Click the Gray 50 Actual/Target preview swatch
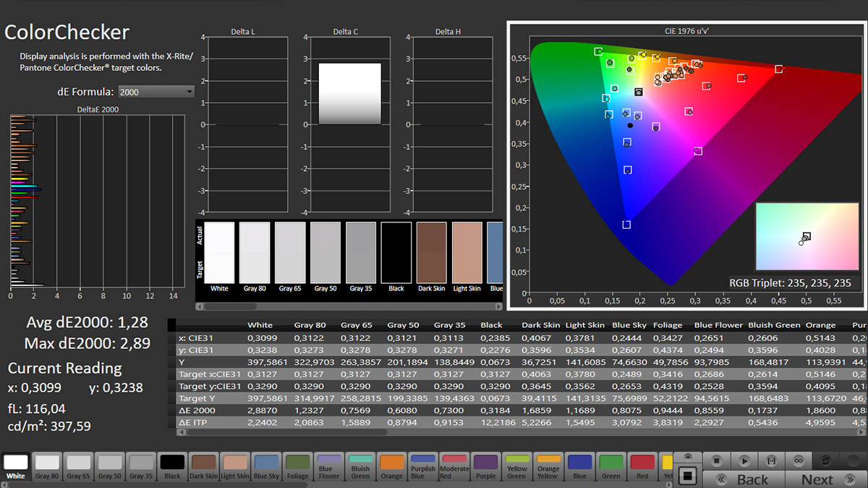 (325, 253)
